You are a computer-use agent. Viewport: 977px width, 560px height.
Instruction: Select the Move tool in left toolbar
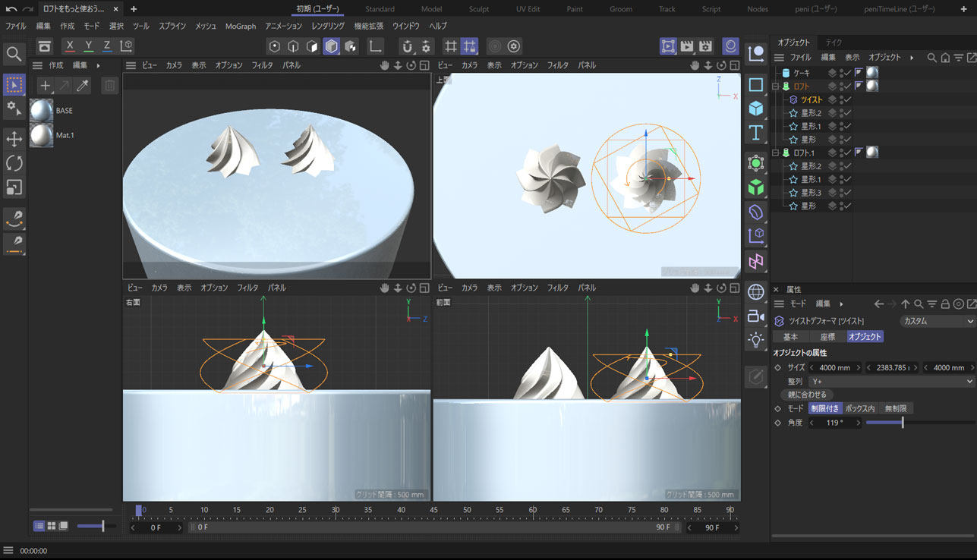pyautogui.click(x=14, y=138)
